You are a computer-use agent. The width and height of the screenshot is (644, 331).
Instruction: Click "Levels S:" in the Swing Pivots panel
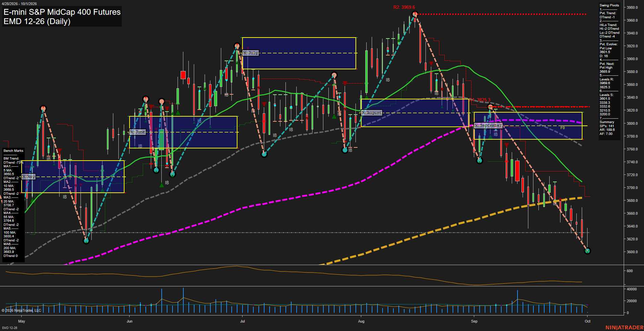(x=606, y=95)
